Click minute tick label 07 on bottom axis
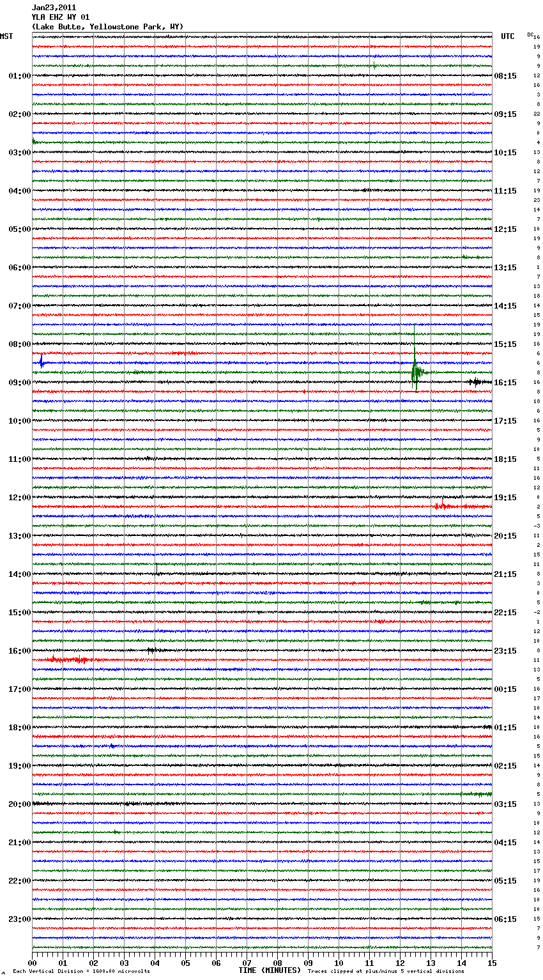 (247, 963)
